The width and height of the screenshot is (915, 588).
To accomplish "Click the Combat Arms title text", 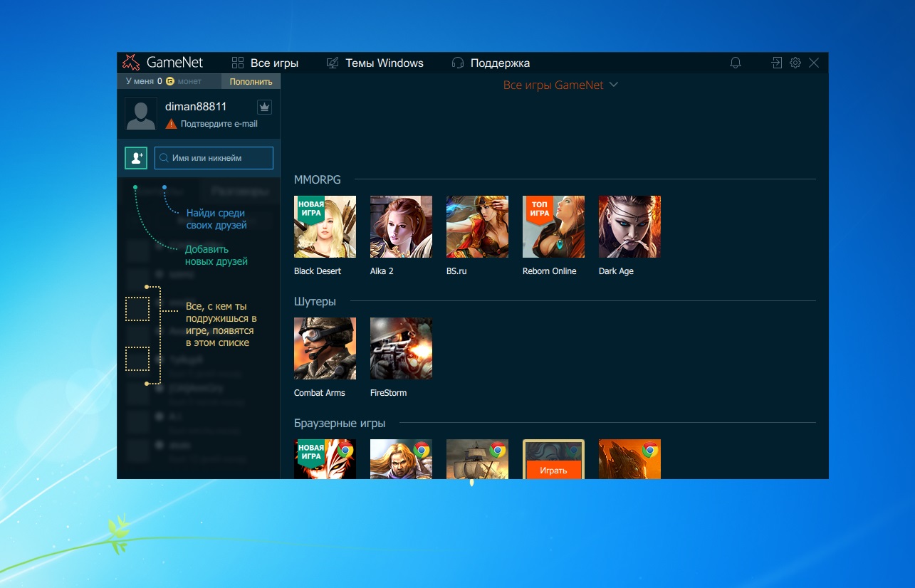I will pyautogui.click(x=320, y=393).
